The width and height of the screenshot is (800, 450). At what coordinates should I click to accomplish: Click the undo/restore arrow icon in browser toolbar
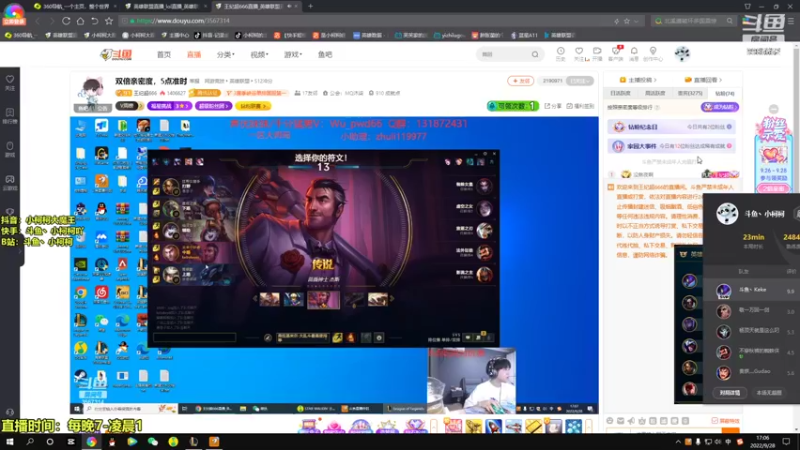click(94, 21)
